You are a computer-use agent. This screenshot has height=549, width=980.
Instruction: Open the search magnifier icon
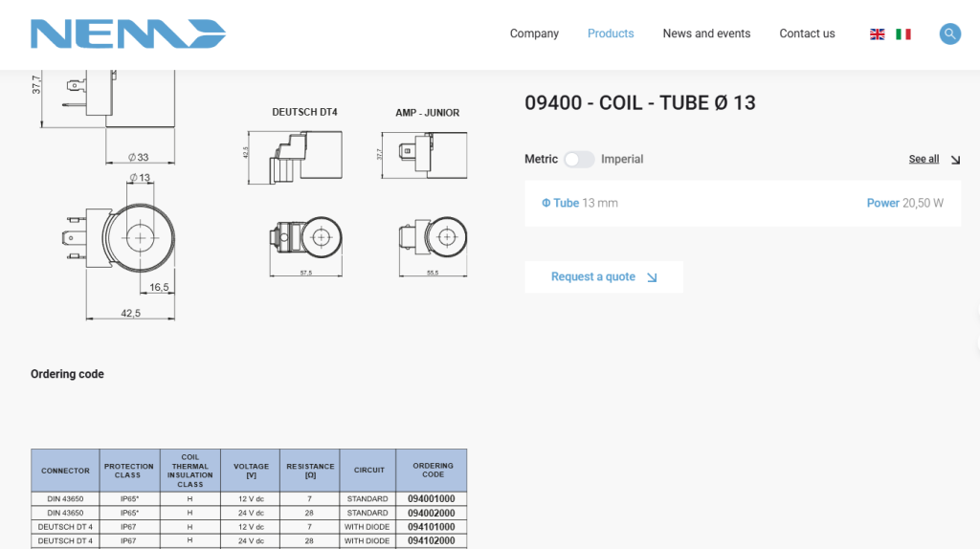pos(949,33)
